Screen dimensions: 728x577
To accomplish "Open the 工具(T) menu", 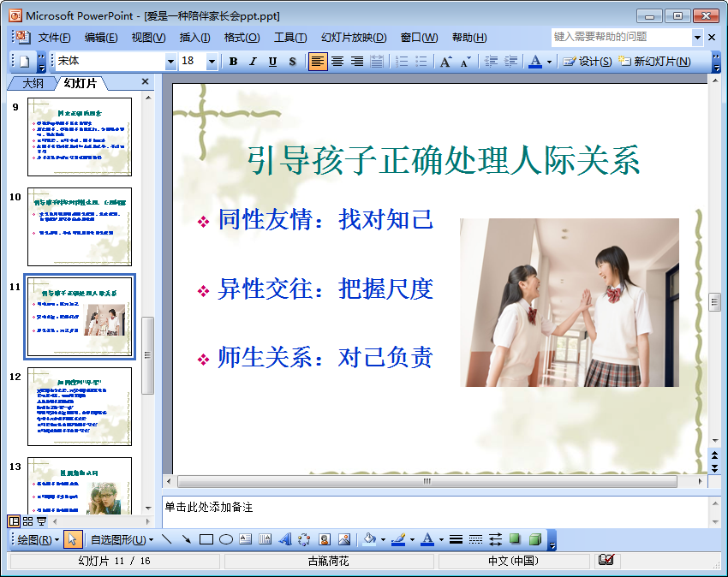I will click(290, 38).
